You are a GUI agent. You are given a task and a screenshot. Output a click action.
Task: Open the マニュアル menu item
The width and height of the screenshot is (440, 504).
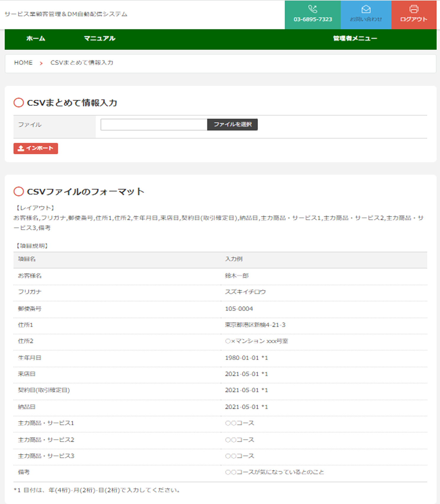coord(100,38)
